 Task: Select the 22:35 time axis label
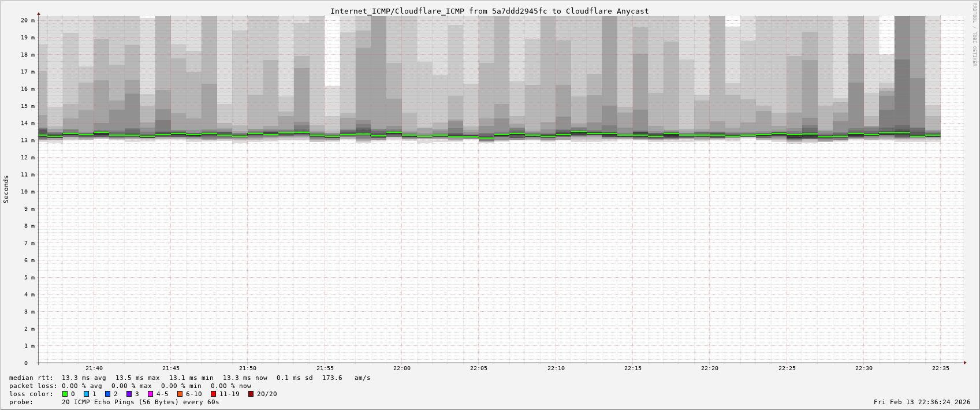pyautogui.click(x=941, y=368)
